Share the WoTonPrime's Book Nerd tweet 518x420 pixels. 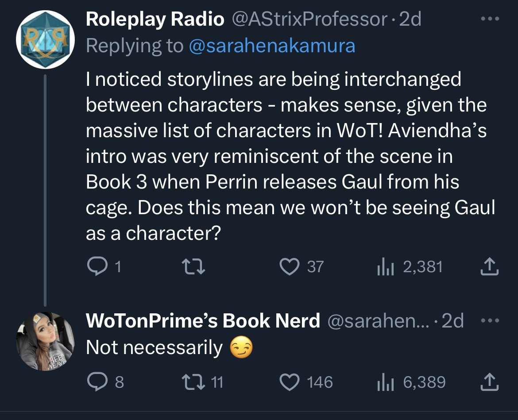coord(490,382)
